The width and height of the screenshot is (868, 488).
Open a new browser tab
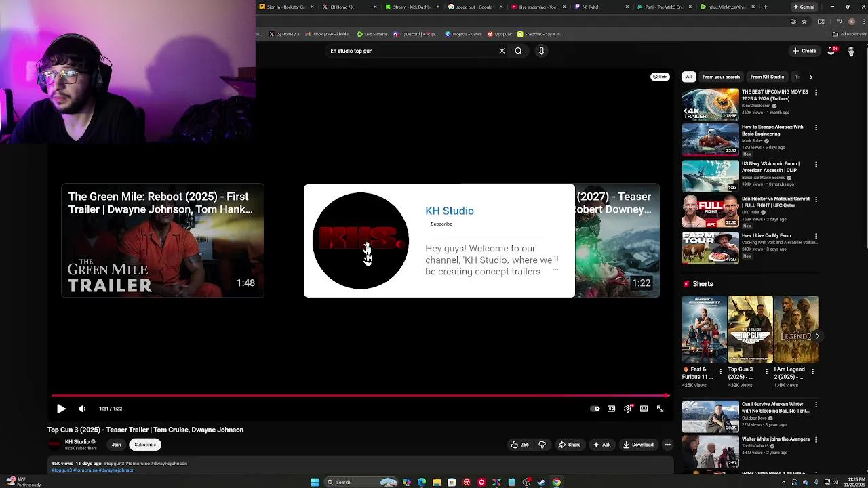(766, 7)
